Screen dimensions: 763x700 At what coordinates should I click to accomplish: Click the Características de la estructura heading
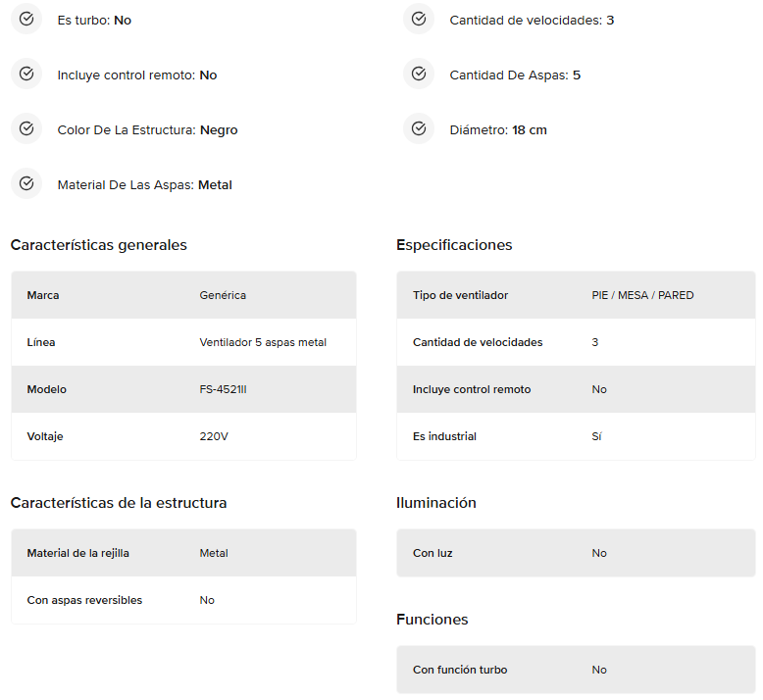pyautogui.click(x=119, y=503)
